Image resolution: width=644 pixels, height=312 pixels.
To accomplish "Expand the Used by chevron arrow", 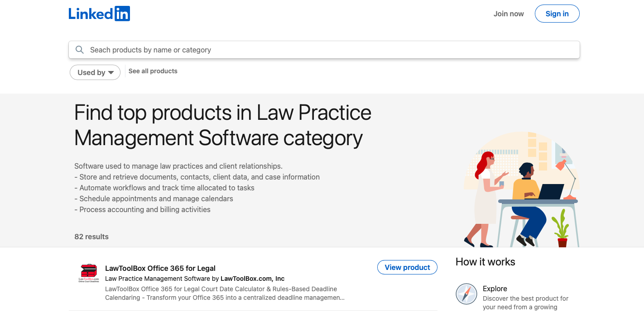I will 111,72.
